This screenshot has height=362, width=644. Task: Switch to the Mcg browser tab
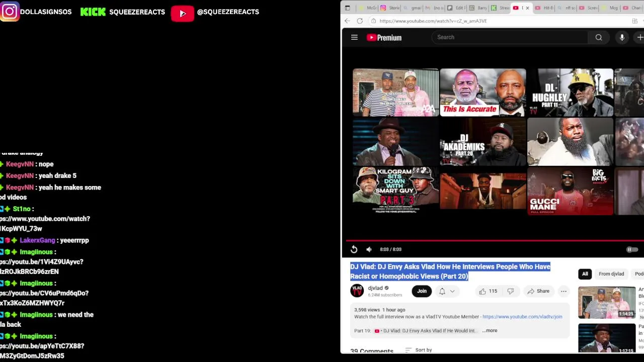pos(610,8)
